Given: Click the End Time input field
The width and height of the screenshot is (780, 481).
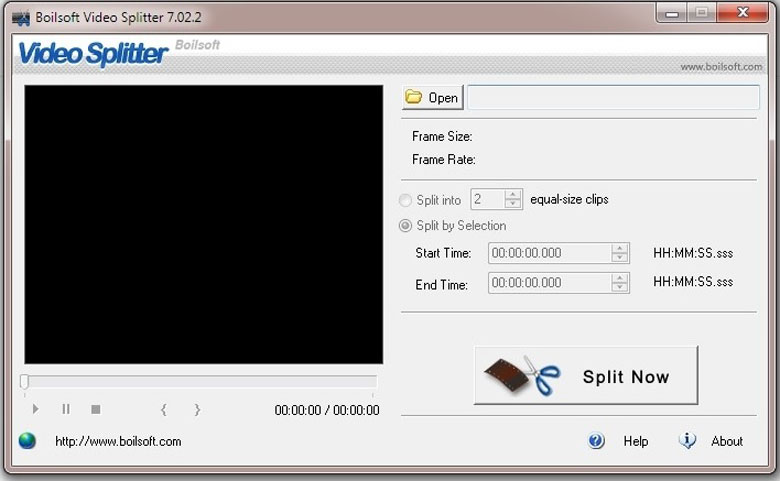Looking at the screenshot, I should point(550,283).
